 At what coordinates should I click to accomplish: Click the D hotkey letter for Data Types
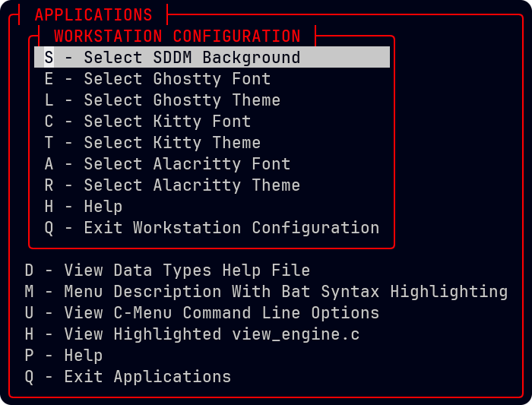(29, 271)
